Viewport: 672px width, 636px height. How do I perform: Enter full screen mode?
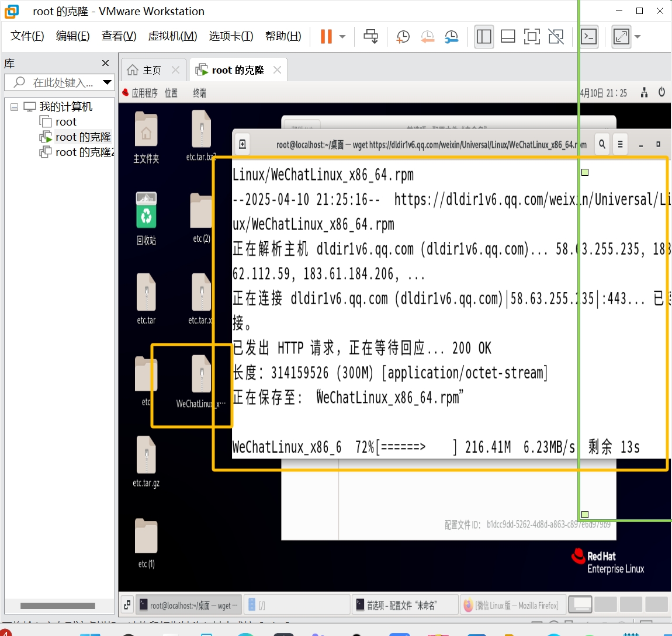pos(532,37)
